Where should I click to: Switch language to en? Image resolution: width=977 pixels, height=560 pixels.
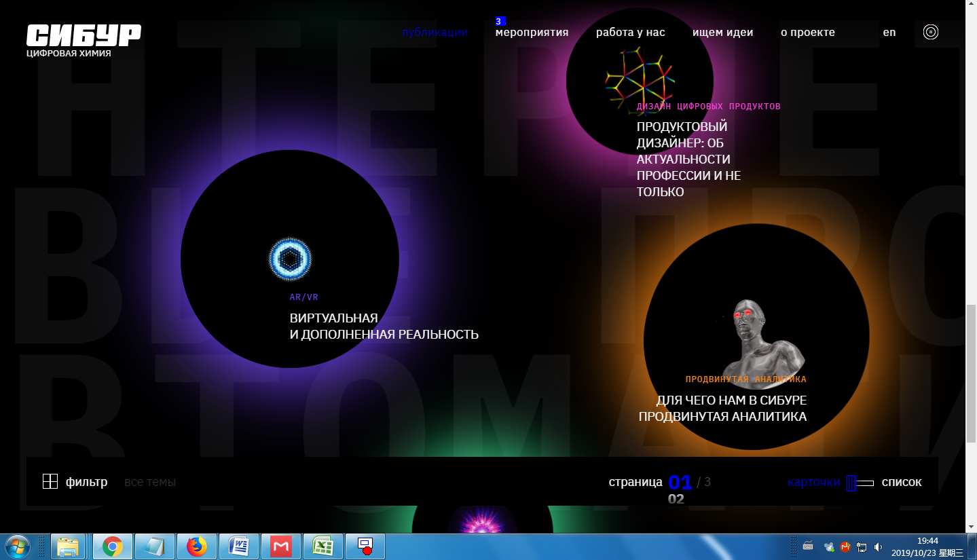889,32
